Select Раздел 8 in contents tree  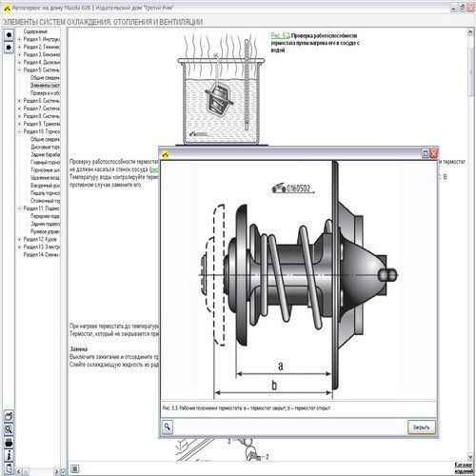pyautogui.click(x=42, y=116)
